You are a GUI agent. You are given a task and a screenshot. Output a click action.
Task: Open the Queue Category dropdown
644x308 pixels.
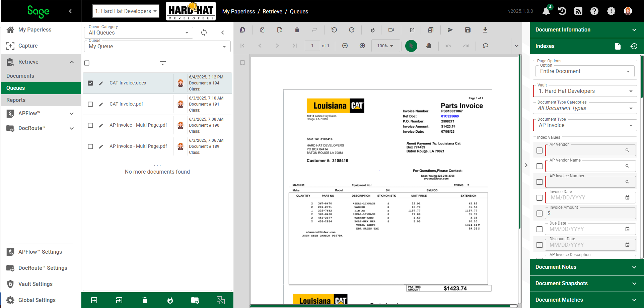(139, 33)
